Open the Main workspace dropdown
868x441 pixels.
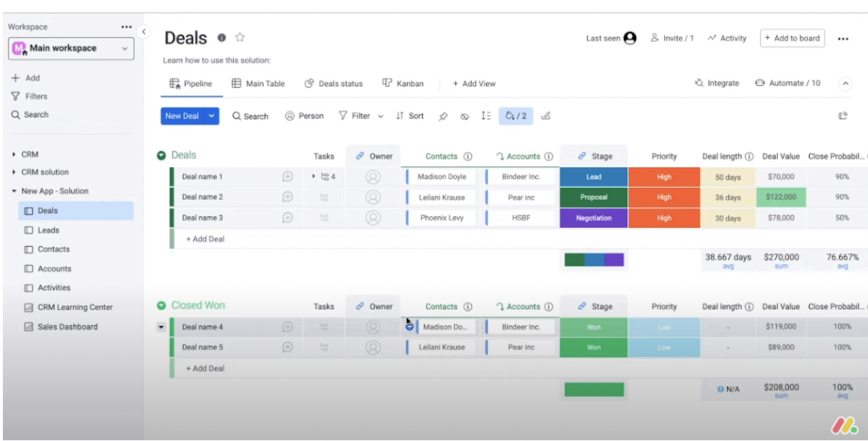coord(71,48)
